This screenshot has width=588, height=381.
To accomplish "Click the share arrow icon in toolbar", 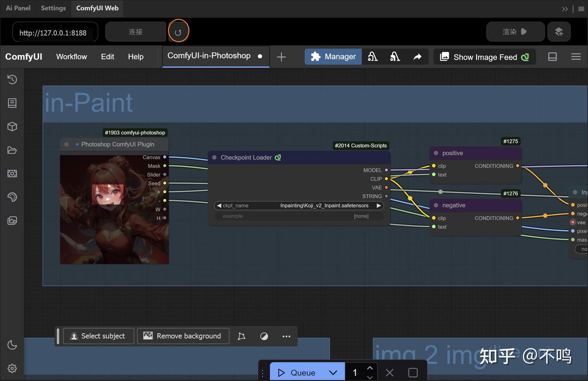I will point(417,57).
